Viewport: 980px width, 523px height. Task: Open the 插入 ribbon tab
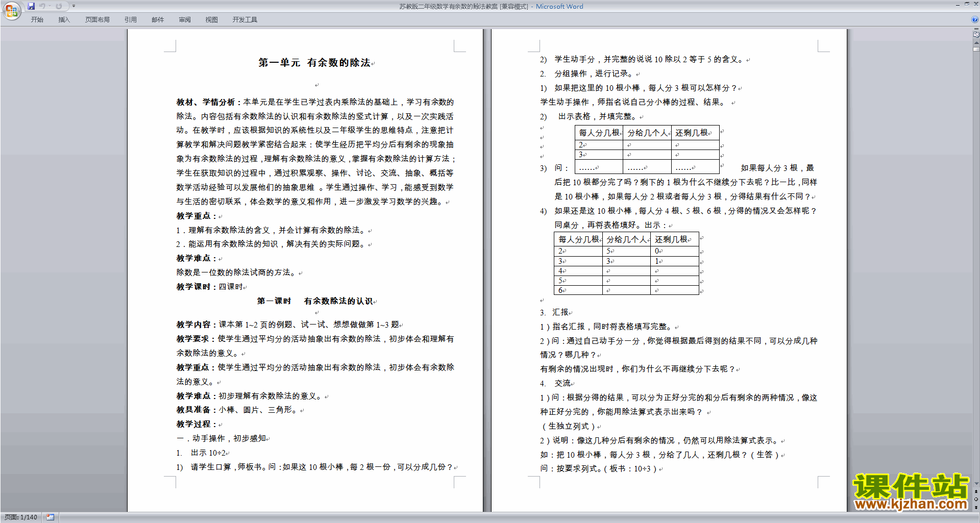click(64, 20)
